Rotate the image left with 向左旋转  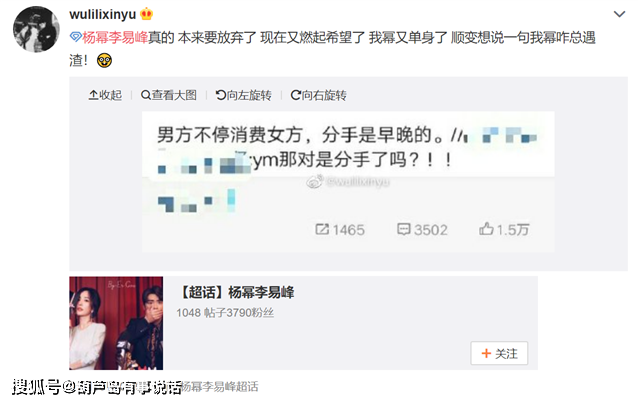pos(244,95)
